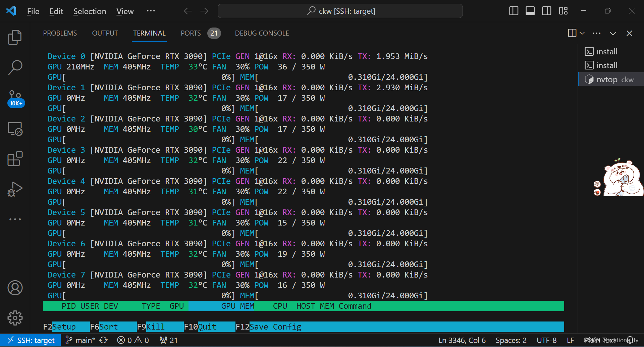Open the Explorer view in activity bar
The image size is (644, 347).
click(x=15, y=37)
